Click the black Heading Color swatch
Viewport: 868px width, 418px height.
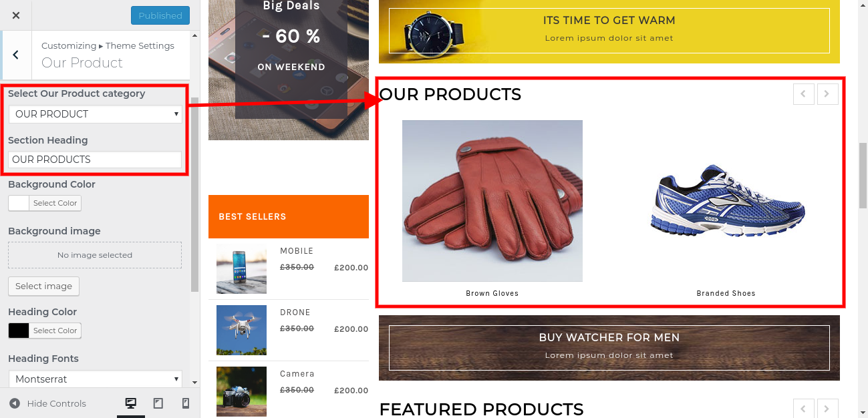point(19,331)
